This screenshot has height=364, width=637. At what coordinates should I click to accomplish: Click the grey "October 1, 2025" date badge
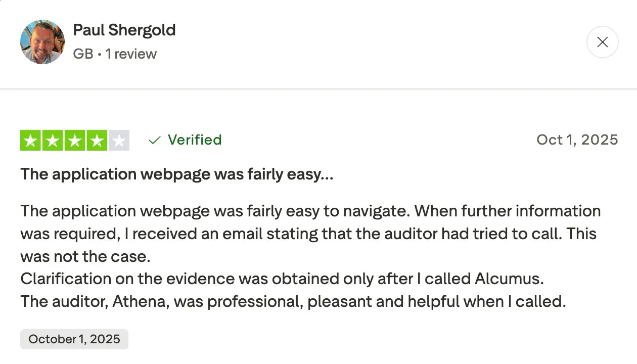(74, 339)
